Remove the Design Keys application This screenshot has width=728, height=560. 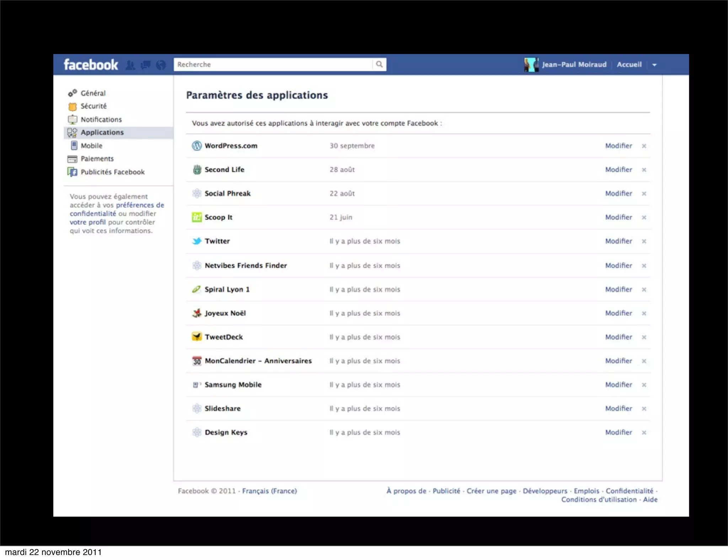point(644,432)
